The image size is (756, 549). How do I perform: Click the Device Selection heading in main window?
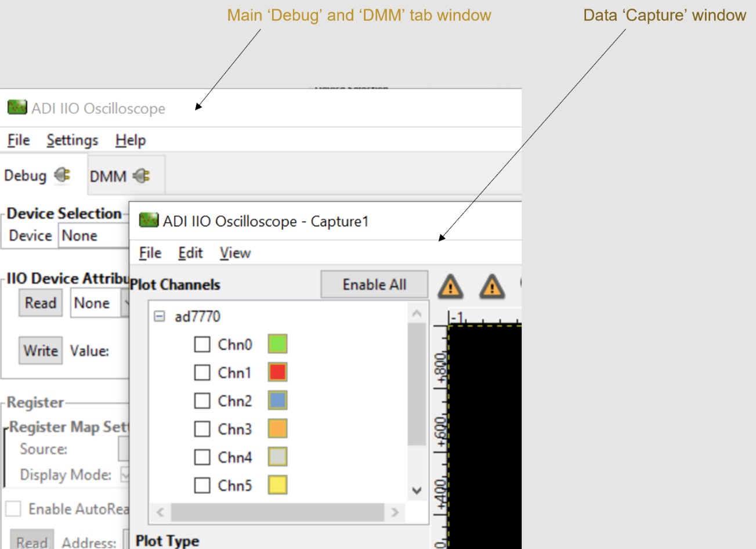click(64, 214)
